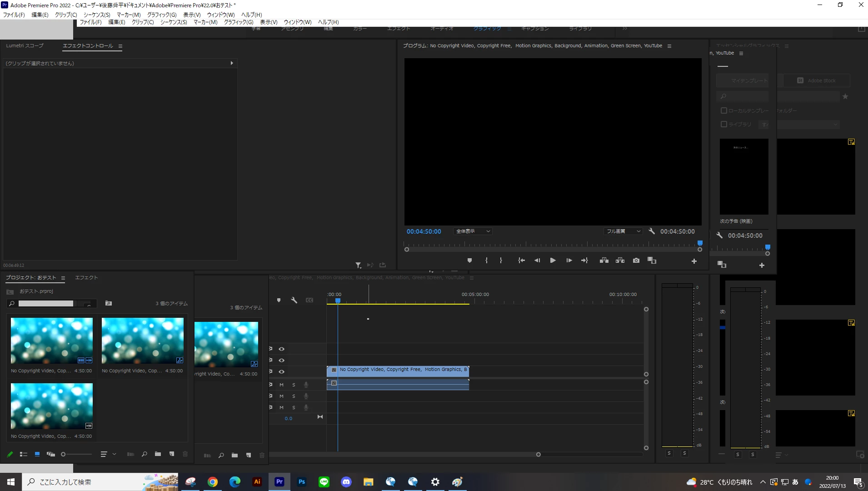Click the Mark Out bracket button

(501, 261)
